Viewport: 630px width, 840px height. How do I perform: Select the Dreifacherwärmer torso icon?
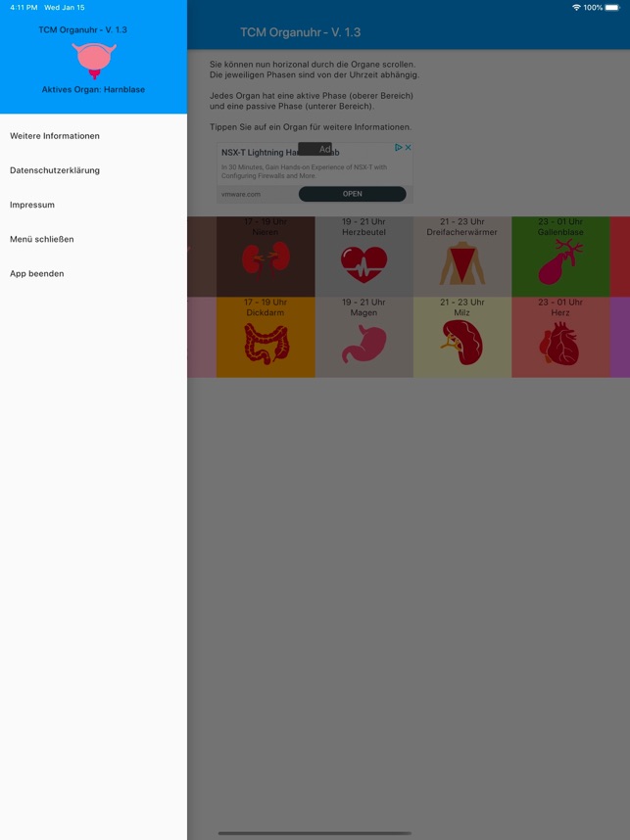click(462, 262)
